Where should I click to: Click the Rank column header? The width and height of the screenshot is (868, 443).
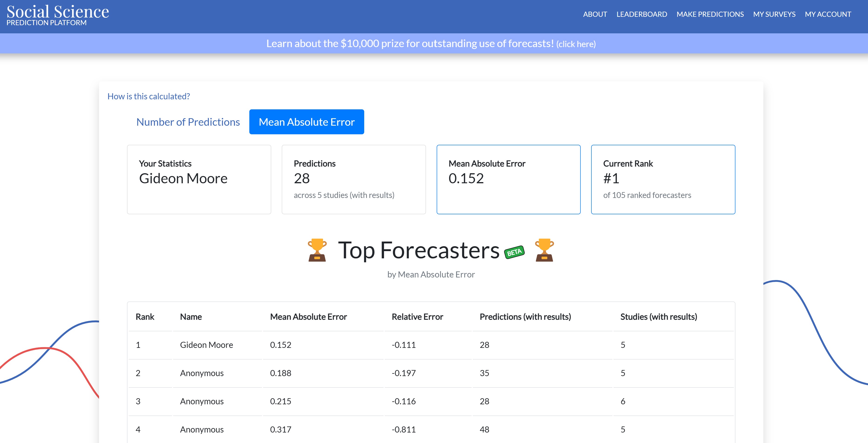tap(145, 317)
